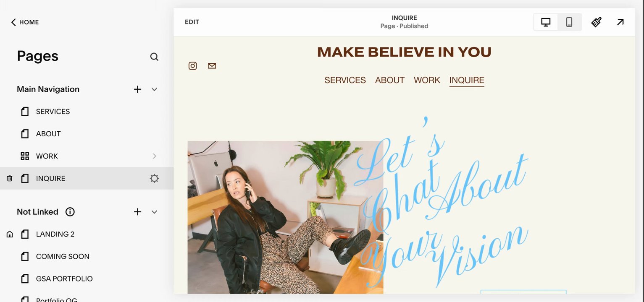Go back to HOME
Image resolution: width=644 pixels, height=302 pixels.
(25, 22)
